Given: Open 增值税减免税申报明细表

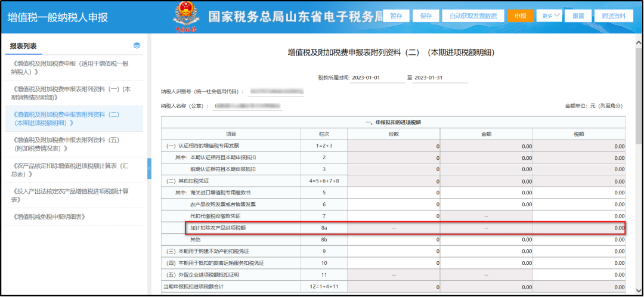Looking at the screenshot, I should 74,216.
